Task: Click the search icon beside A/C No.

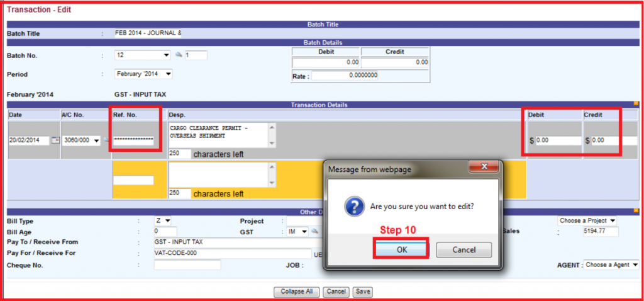Action: pyautogui.click(x=106, y=140)
